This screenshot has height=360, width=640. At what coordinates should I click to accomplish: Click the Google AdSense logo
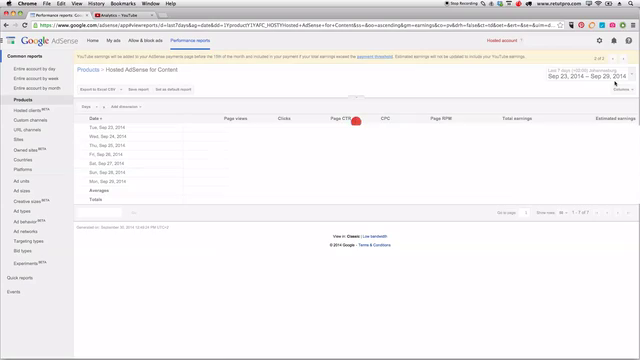coord(49,41)
